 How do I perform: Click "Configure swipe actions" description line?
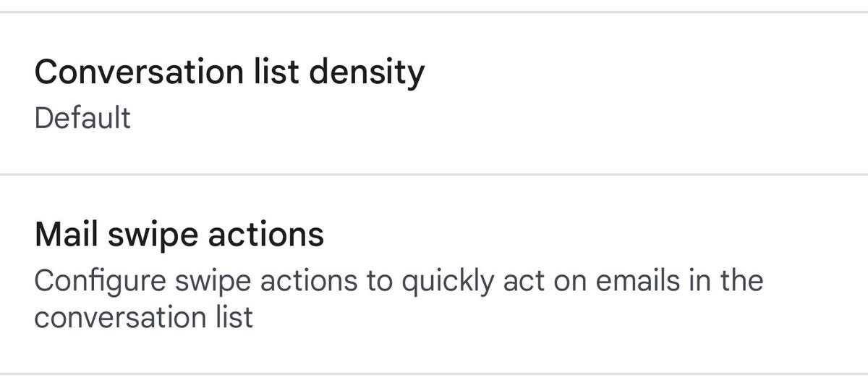[398, 281]
